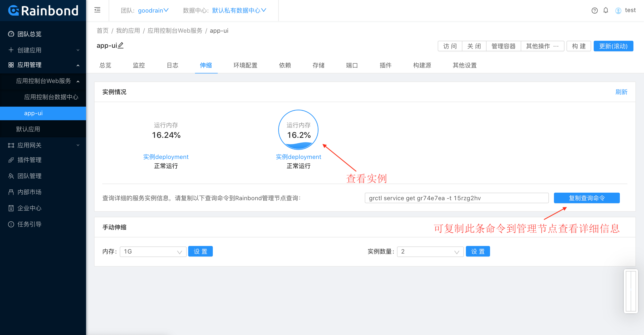Switch to the 监控 tab
This screenshot has width=644, height=335.
click(139, 65)
